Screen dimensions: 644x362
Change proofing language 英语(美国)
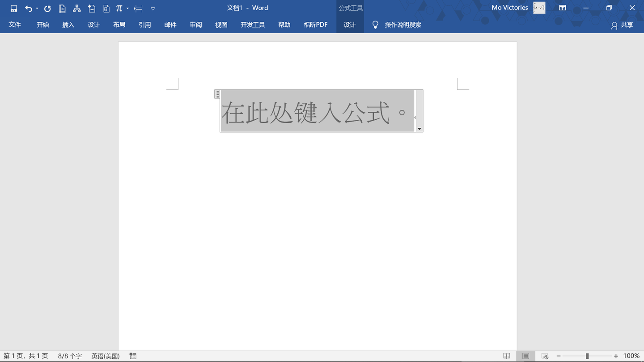[106, 356]
